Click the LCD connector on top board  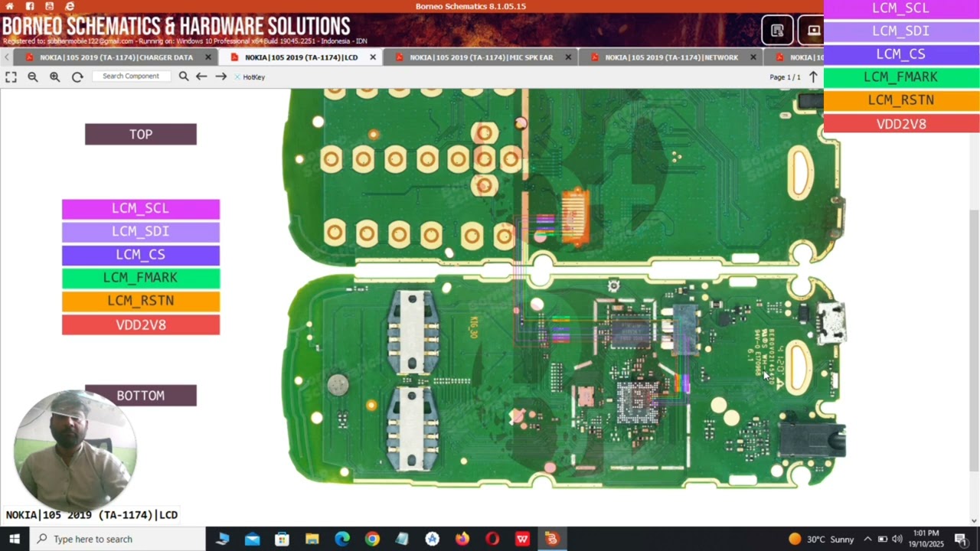[576, 216]
